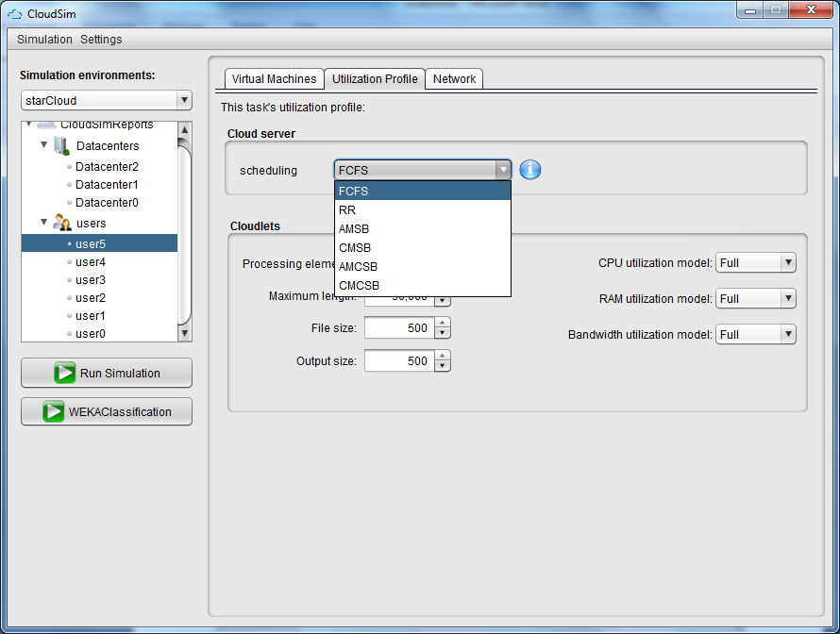Click the CloudSim cloud icon in title bar
The height and width of the screenshot is (634, 840).
15,14
